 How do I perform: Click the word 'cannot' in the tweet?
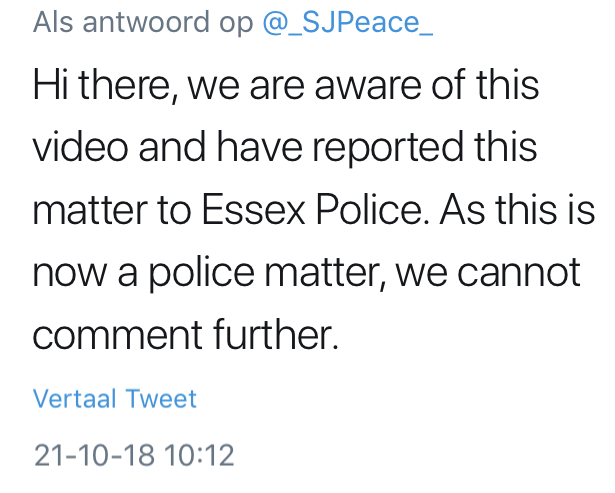click(519, 272)
